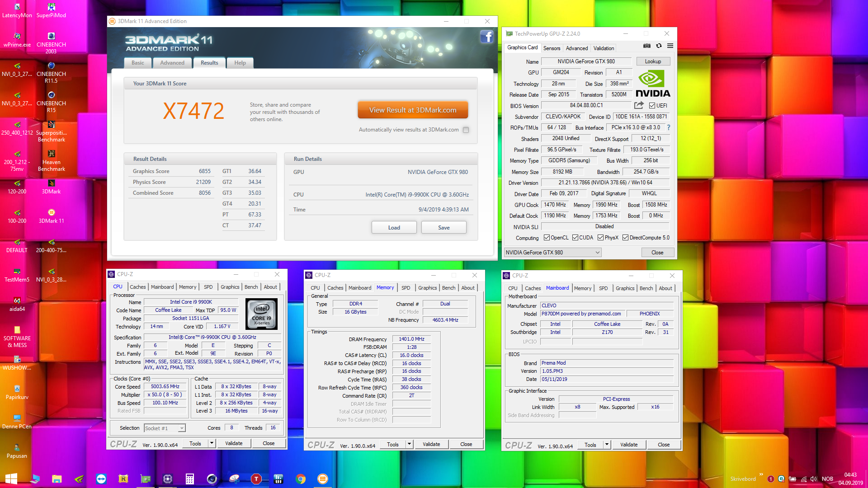Select the aida64 desktop icon
868x488 pixels.
click(x=17, y=305)
